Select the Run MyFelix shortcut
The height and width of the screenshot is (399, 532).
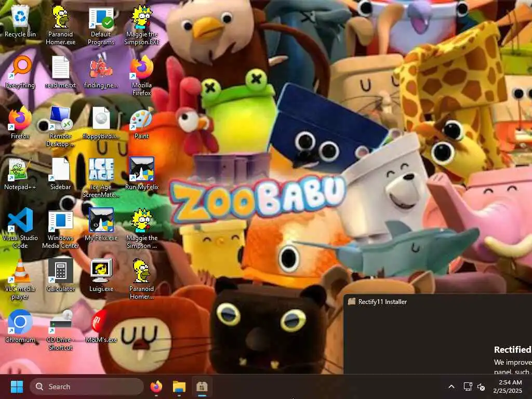141,174
